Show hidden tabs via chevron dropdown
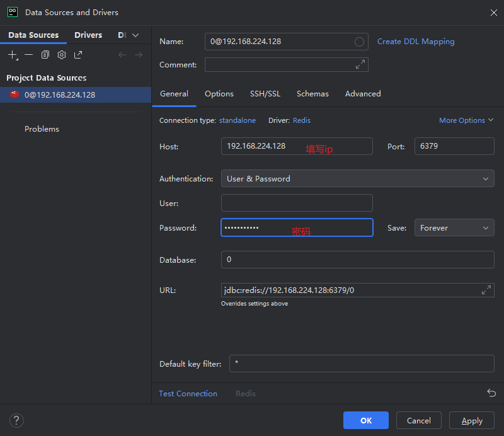504x436 pixels. [x=135, y=35]
